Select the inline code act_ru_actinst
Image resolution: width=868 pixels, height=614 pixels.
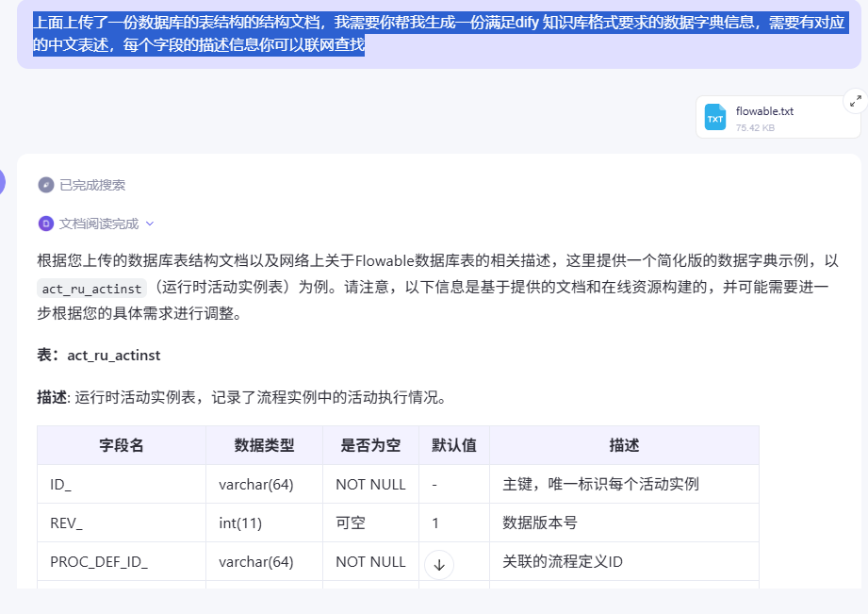[x=92, y=289]
